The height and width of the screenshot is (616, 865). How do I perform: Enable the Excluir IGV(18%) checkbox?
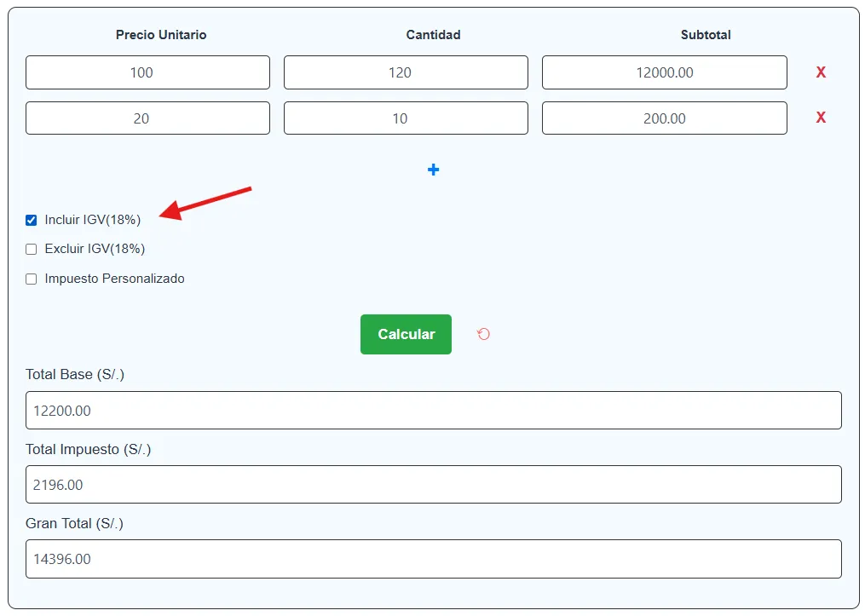coord(32,250)
